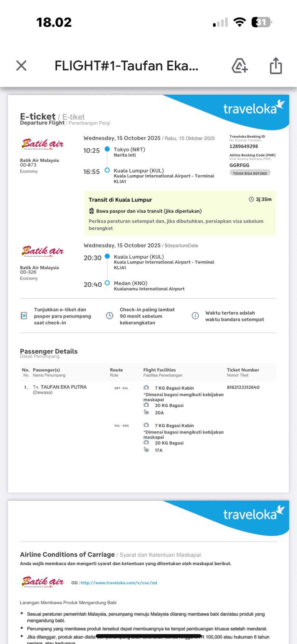Tap the TIDAK BISA REFUND badge
Viewport: 297px width, 644px height.
click(x=250, y=173)
